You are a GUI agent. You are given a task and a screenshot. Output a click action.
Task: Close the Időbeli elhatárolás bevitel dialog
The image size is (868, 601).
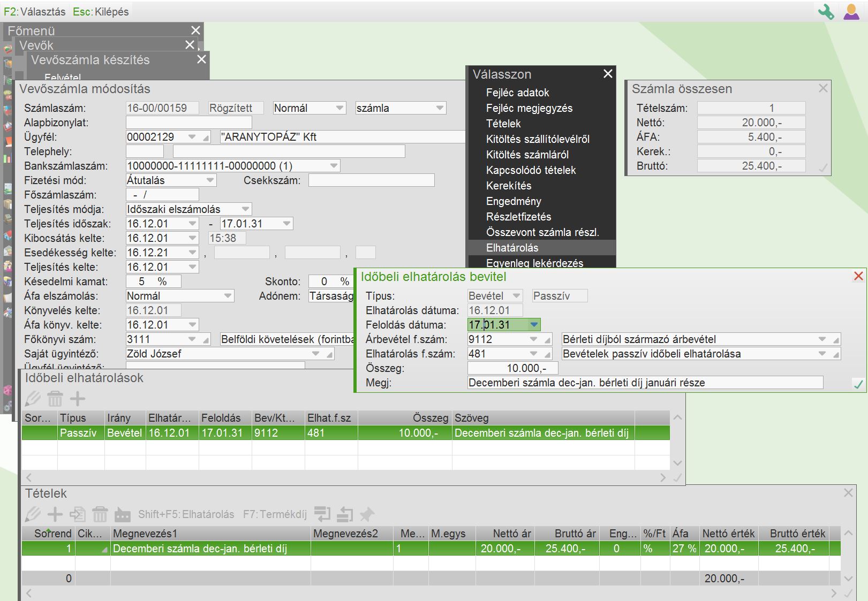click(858, 276)
